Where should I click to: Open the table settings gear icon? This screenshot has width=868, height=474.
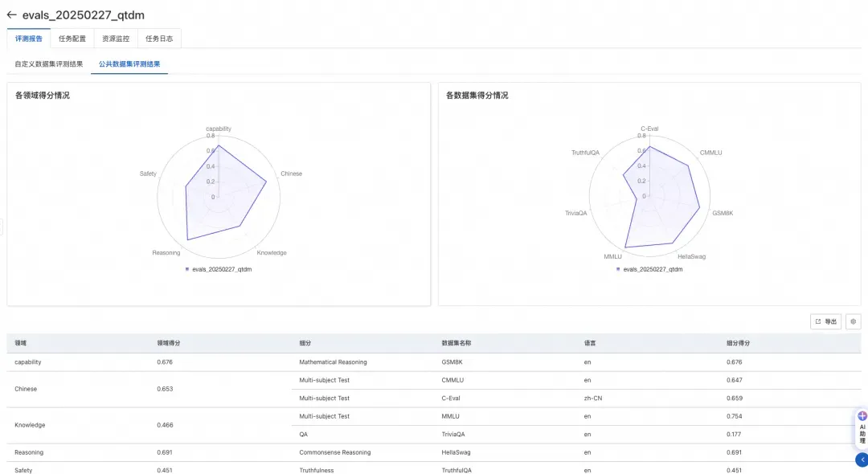[x=853, y=321]
